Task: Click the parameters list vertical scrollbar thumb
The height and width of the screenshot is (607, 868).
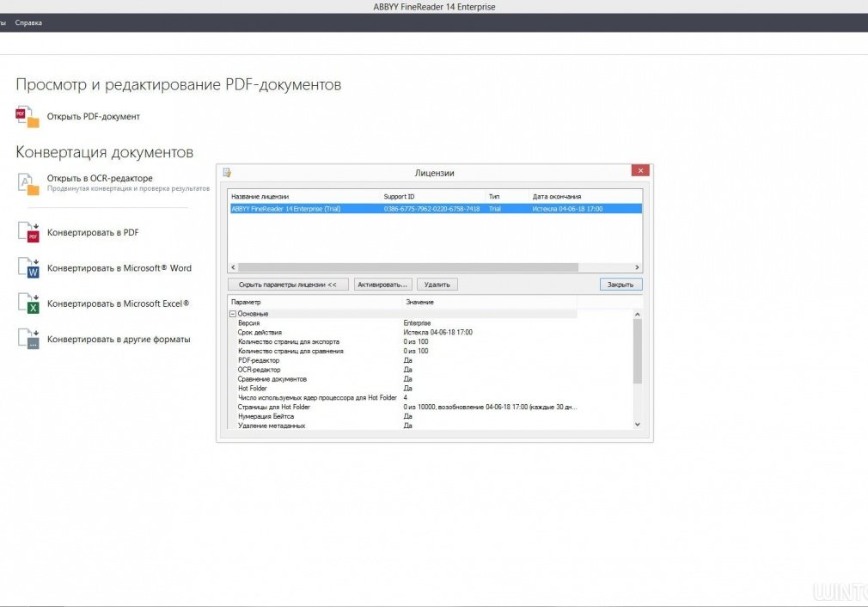Action: [637, 351]
